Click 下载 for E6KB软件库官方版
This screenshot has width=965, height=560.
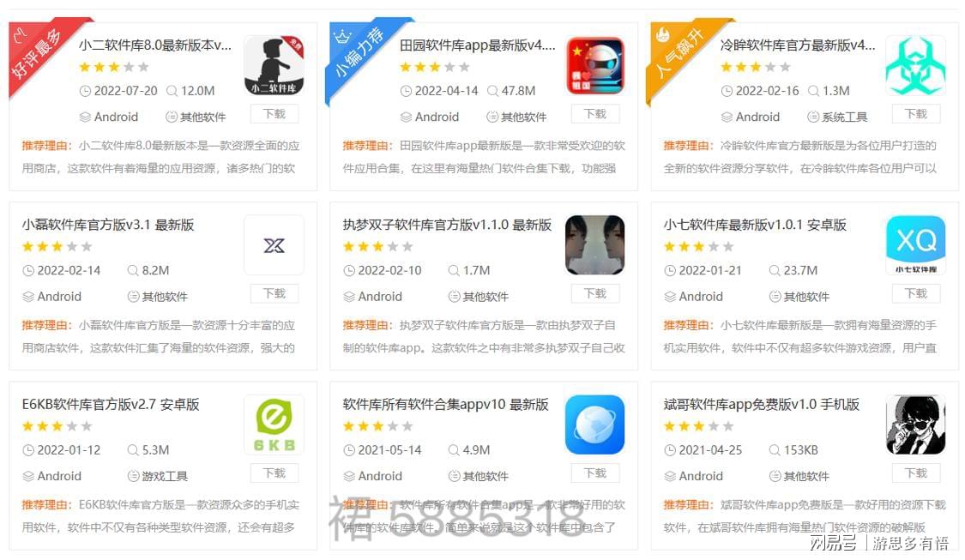(x=274, y=473)
